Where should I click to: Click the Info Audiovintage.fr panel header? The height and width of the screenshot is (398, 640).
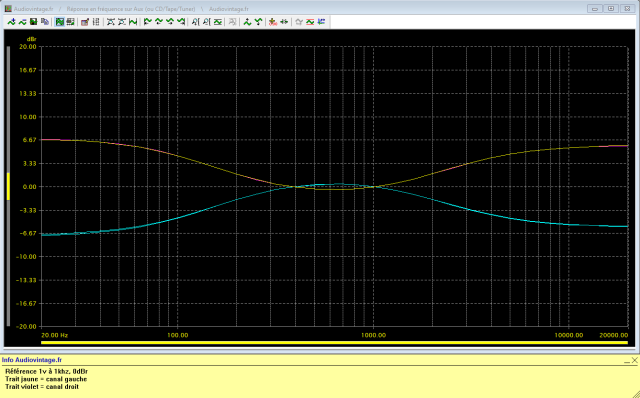[x=32, y=360]
